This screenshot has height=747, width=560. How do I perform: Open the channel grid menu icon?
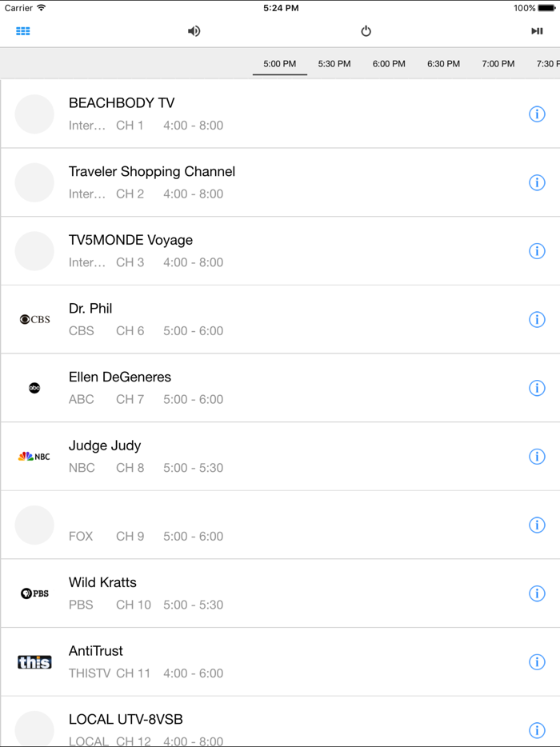point(22,31)
